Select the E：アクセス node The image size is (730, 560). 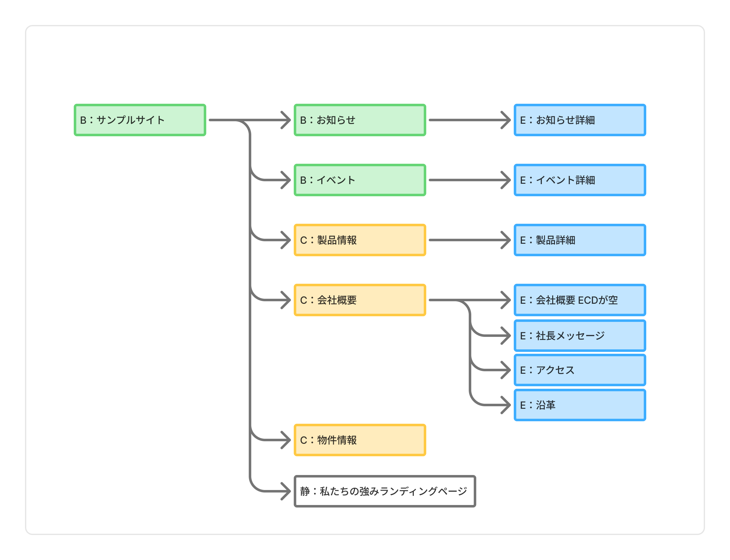pyautogui.click(x=580, y=370)
